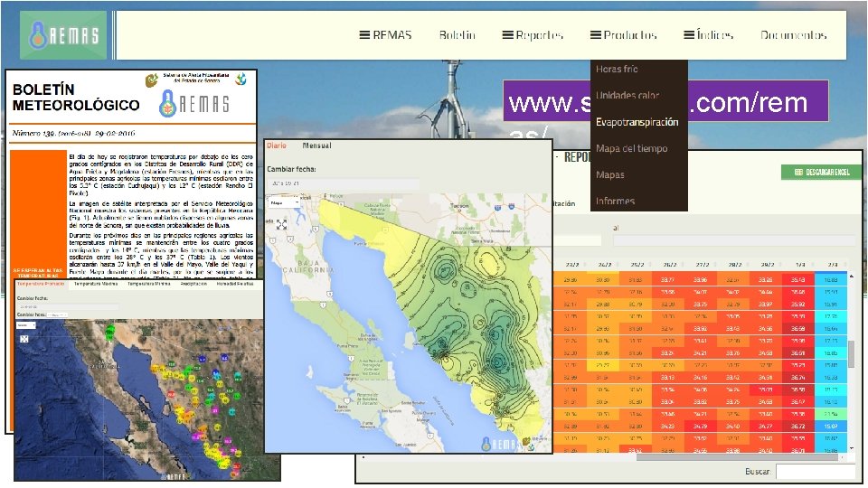
Task: Open the satellite map type dropdown
Action: click(26, 325)
